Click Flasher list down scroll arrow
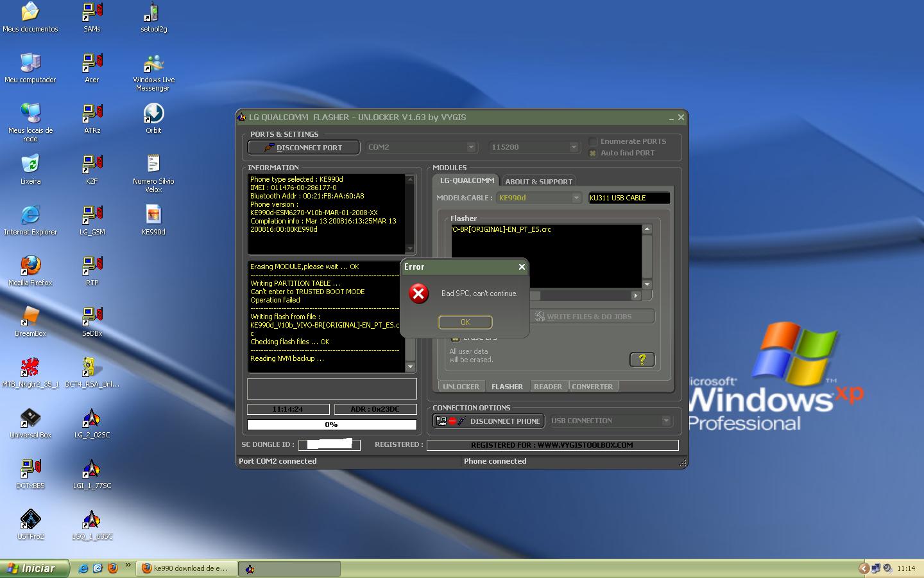 [x=647, y=284]
